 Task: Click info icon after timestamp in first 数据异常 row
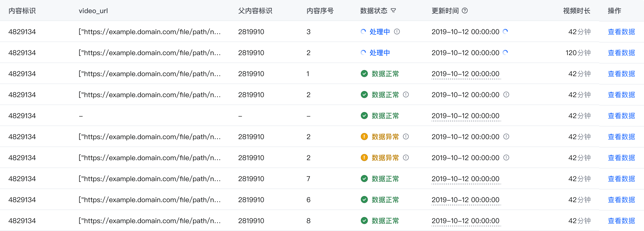(506, 136)
